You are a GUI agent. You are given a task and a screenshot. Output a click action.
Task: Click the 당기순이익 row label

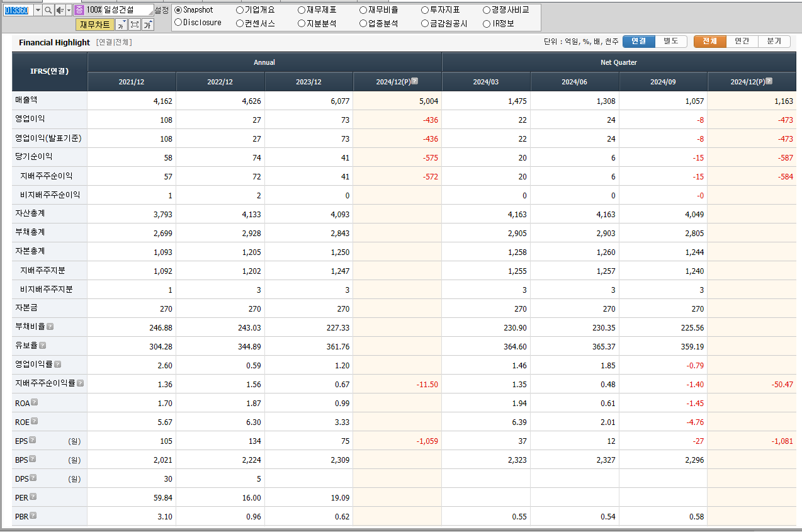click(x=34, y=157)
